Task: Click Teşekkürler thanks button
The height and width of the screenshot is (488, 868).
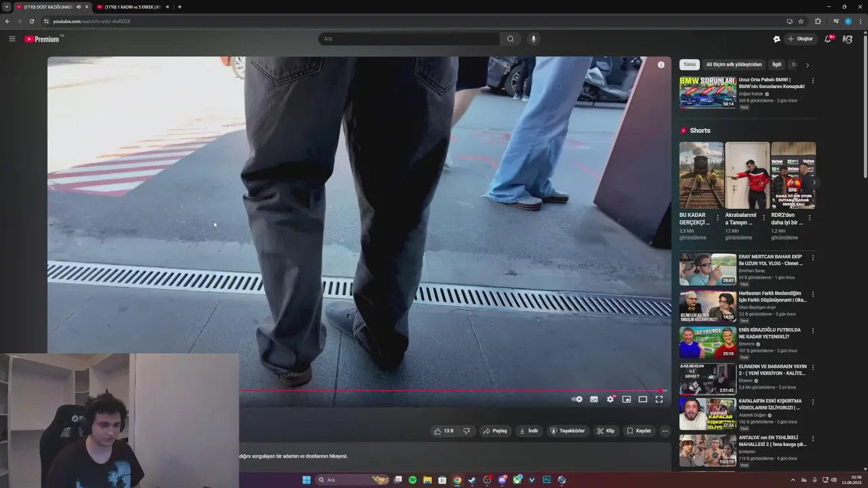Action: coord(568,431)
